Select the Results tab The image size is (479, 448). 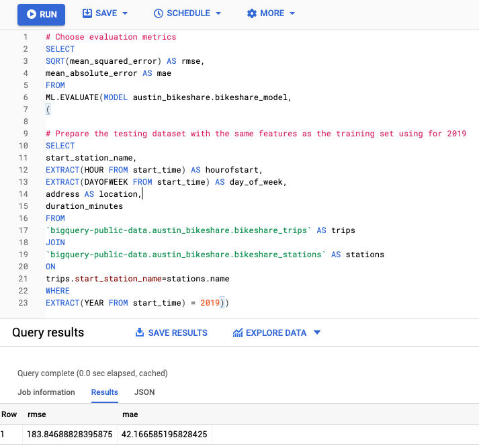click(x=104, y=392)
